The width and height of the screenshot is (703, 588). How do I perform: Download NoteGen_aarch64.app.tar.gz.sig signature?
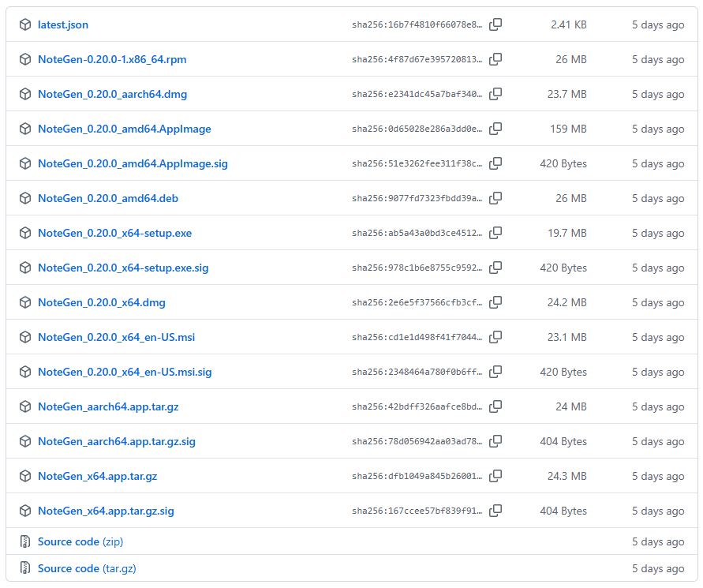pos(117,441)
